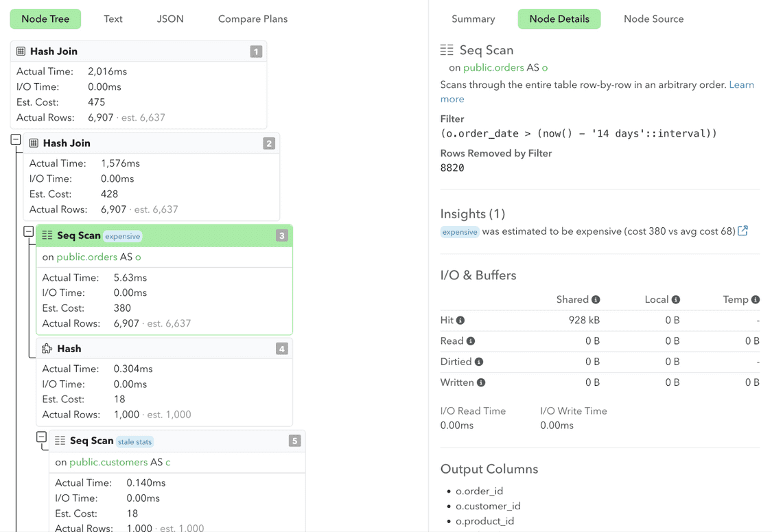Screen dimensions: 772x532
Task: Open the external link beside the expensive insight
Action: coord(743,232)
